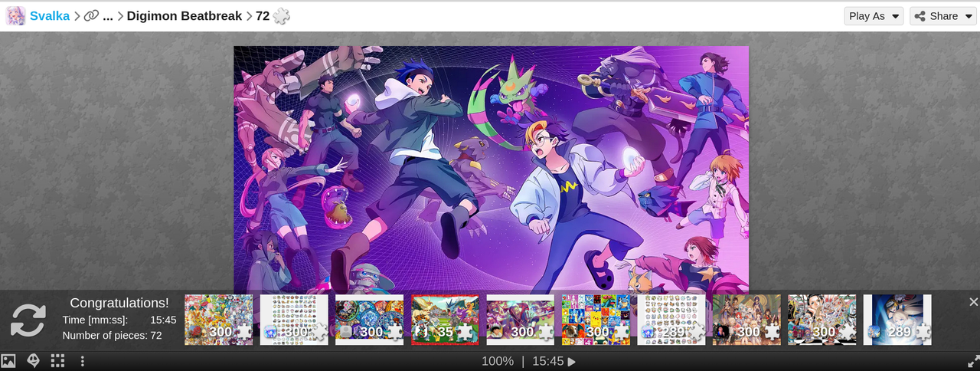Open the colorful Pikachu tiles puzzle thumbnail
This screenshot has height=371, width=980.
coord(596,320)
